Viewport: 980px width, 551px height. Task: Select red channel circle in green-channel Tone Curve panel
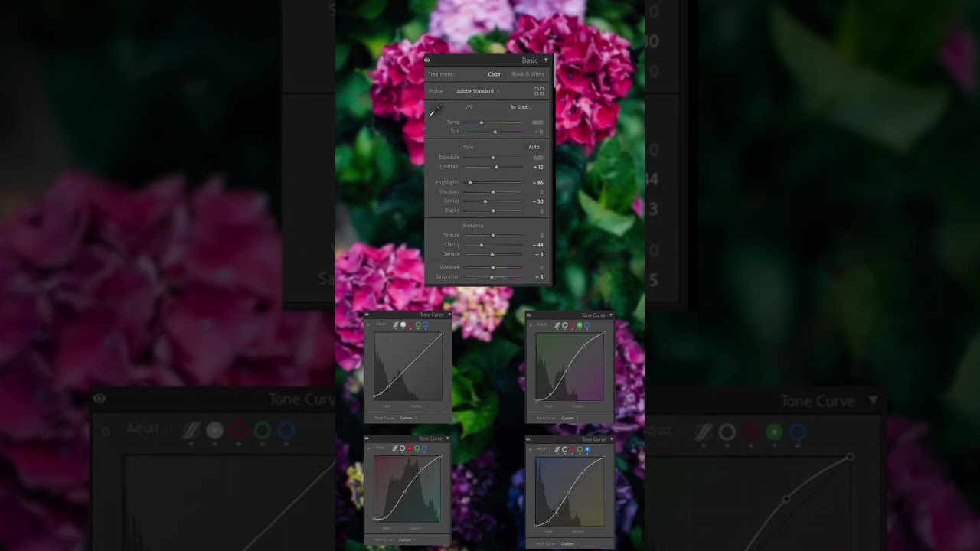click(x=572, y=325)
